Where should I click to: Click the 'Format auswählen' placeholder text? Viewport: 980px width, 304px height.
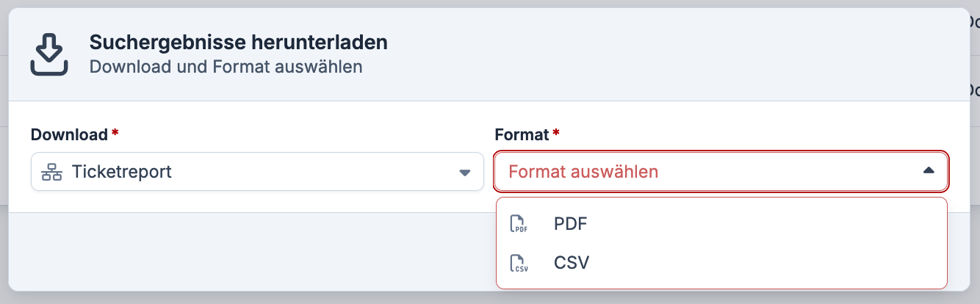(x=583, y=172)
